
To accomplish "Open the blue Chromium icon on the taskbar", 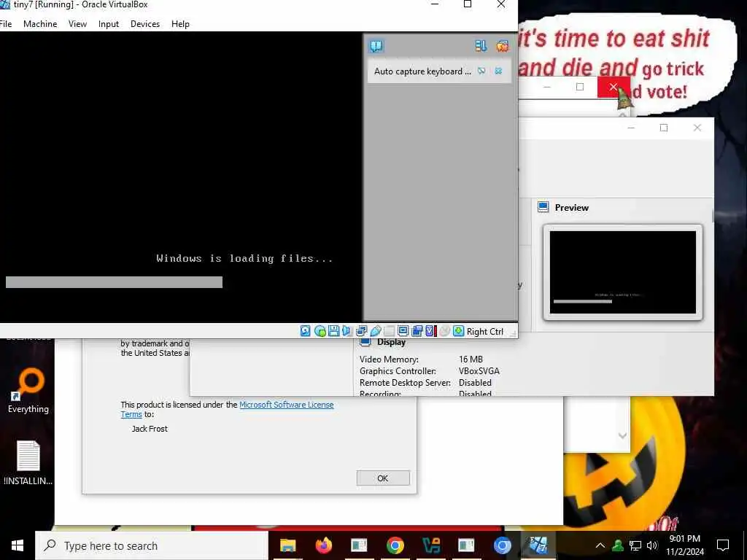I will point(502,545).
